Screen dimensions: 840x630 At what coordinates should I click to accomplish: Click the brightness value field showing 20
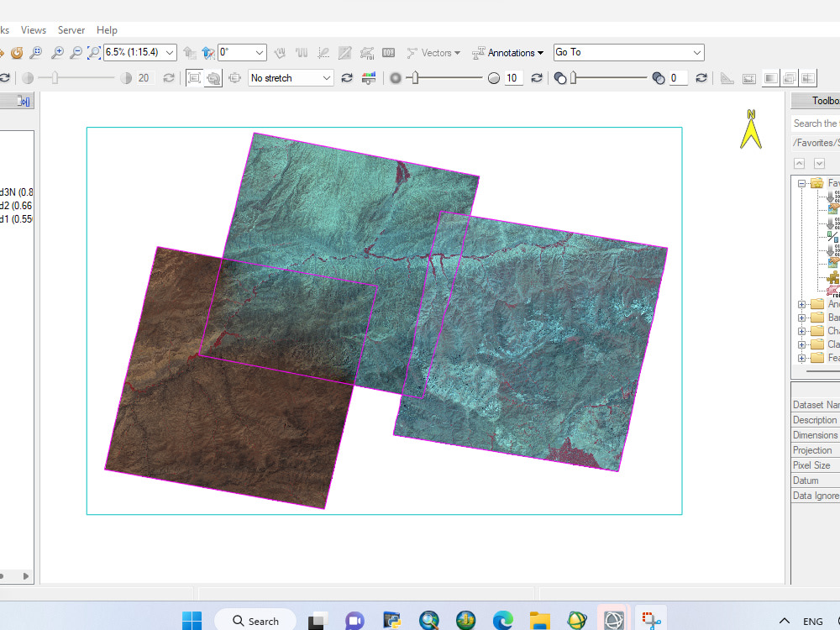pos(144,78)
